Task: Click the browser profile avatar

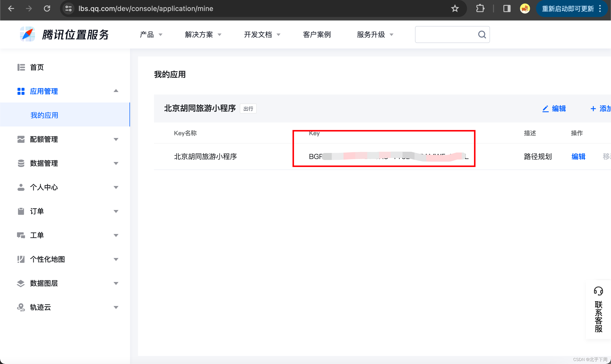Action: point(525,8)
